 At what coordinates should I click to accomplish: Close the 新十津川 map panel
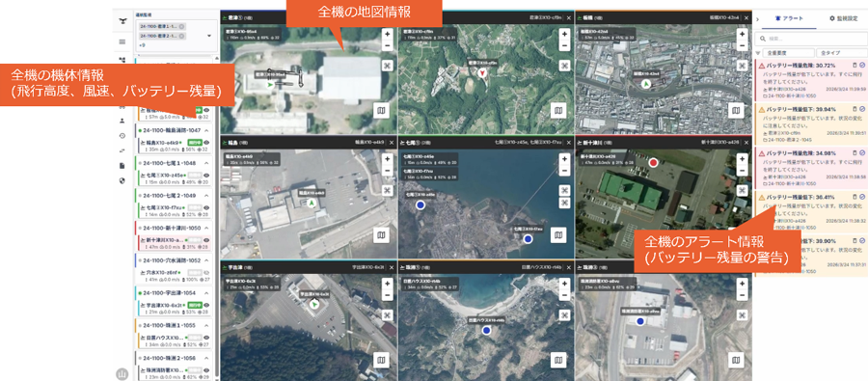click(746, 143)
